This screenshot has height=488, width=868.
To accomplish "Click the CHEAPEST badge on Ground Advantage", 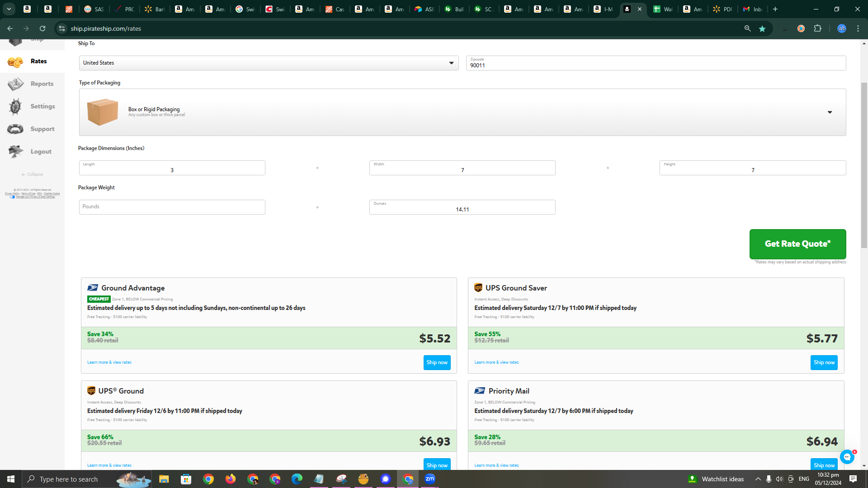I will (99, 299).
